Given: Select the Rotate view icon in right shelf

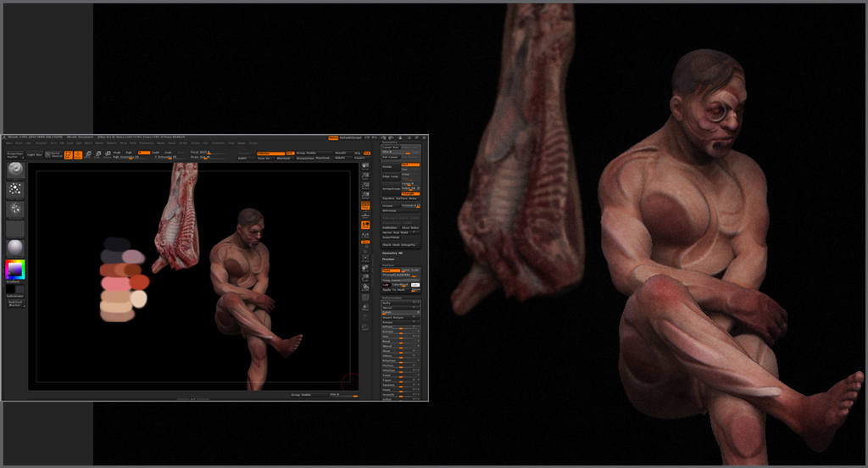Looking at the screenshot, I should coord(365,287).
